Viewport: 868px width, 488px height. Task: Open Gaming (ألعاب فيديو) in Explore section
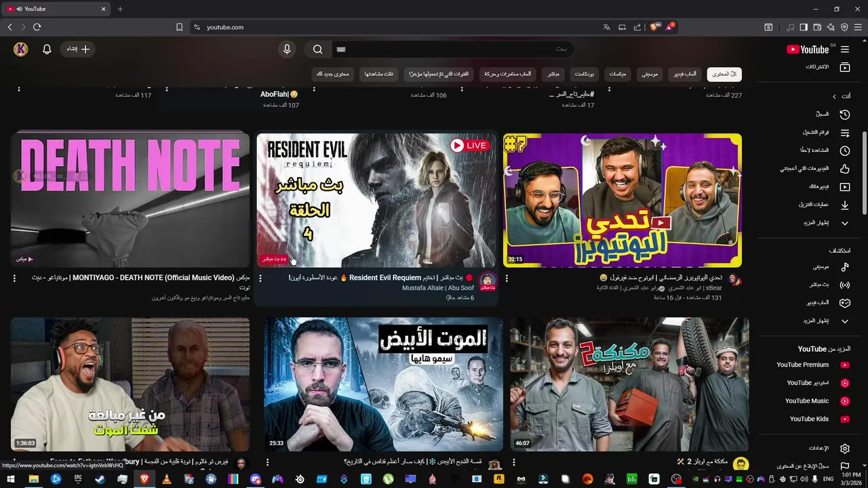point(827,303)
